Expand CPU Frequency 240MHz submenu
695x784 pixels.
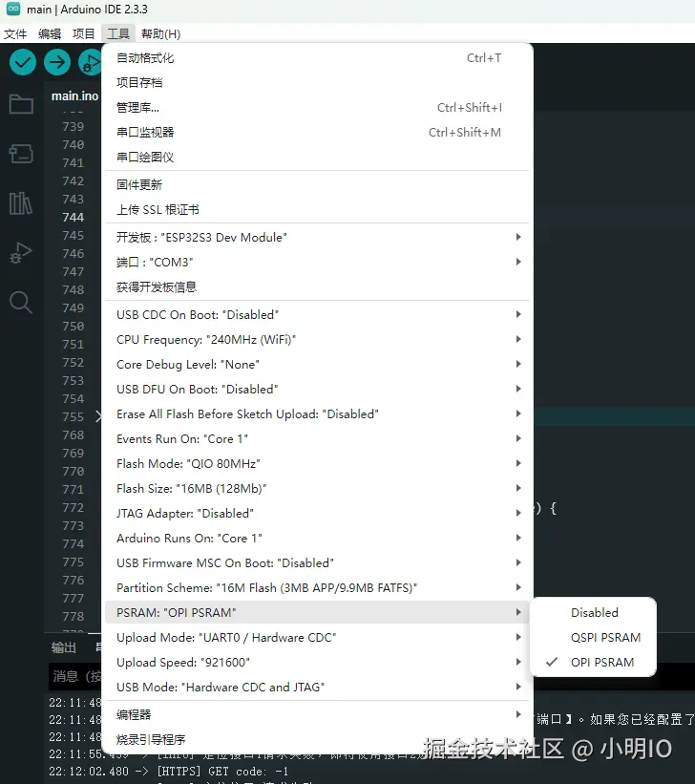pos(317,340)
